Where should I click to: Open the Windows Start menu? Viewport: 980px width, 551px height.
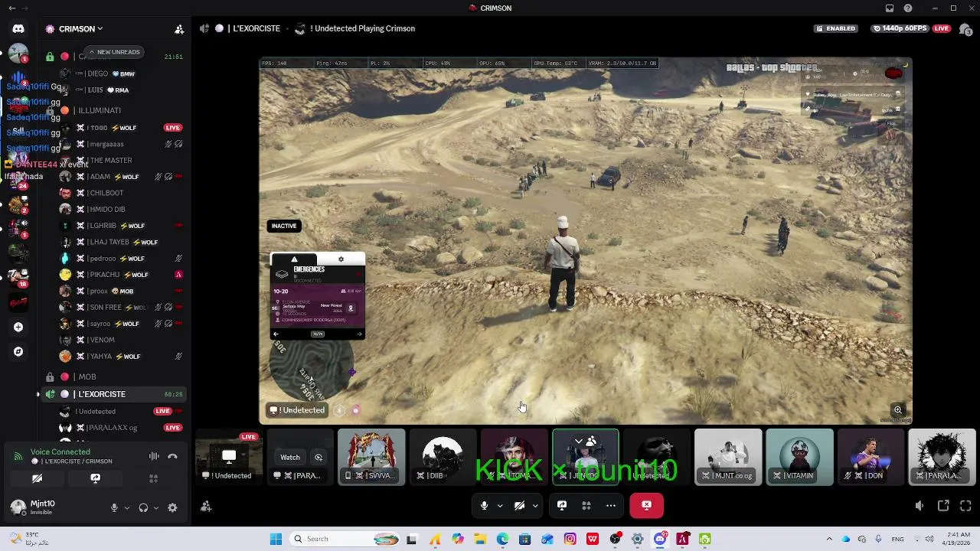tap(276, 539)
